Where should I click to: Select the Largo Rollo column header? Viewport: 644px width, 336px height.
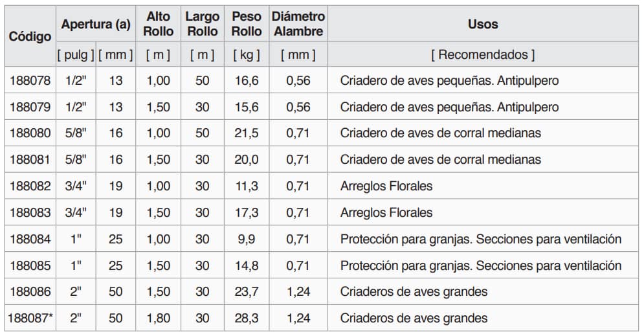coord(203,24)
